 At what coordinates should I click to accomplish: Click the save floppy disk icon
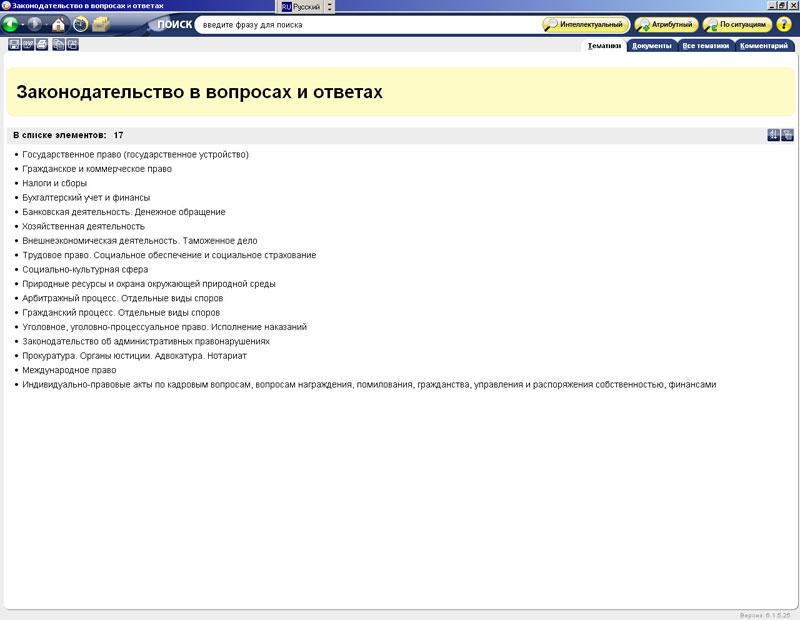coord(14,45)
